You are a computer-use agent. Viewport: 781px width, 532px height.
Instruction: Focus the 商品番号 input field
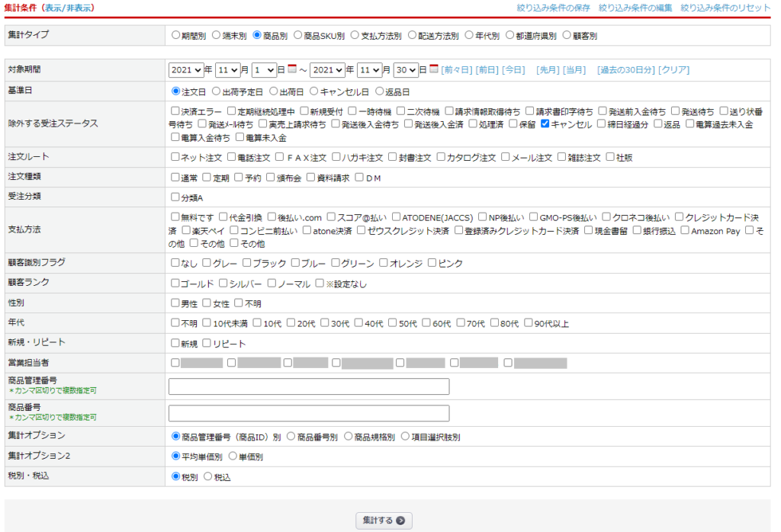[308, 413]
